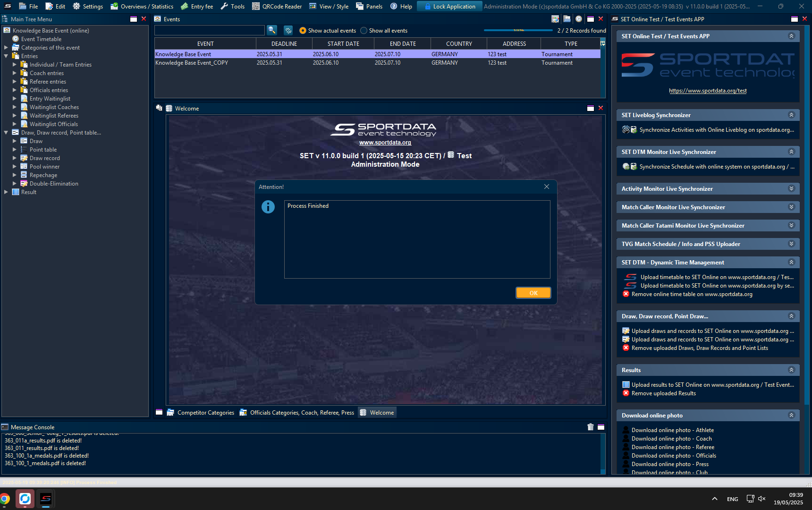Click the red Remove online time table icon
The height and width of the screenshot is (510, 812).
click(x=626, y=294)
